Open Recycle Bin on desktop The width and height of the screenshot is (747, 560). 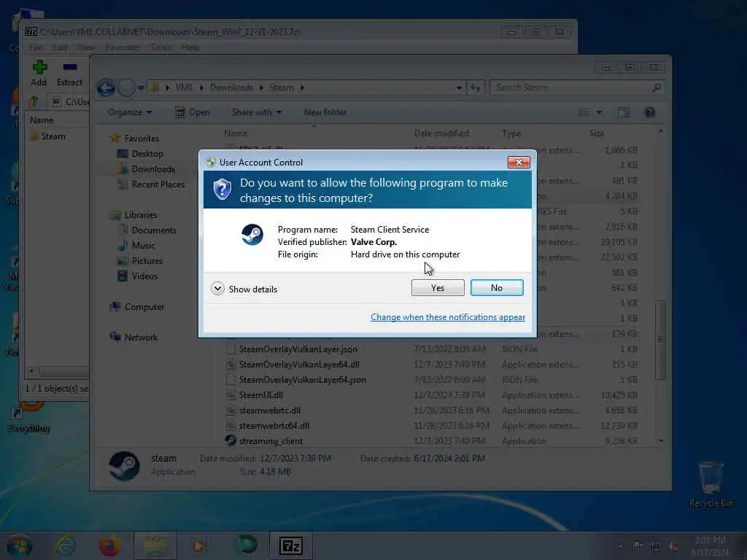711,484
